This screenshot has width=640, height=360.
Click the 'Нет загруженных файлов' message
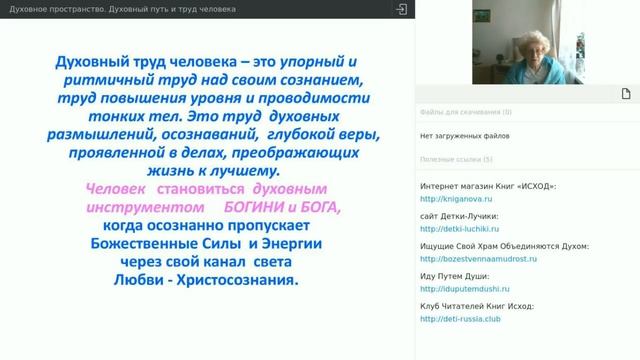[x=464, y=136]
